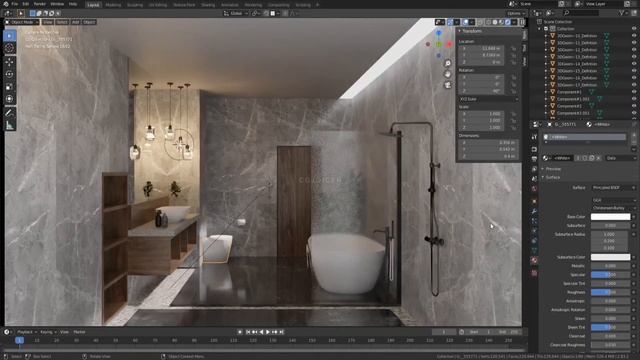Expand 3DGeom~11_Definition in outliner
640x360 pixels.
pyautogui.click(x=546, y=43)
